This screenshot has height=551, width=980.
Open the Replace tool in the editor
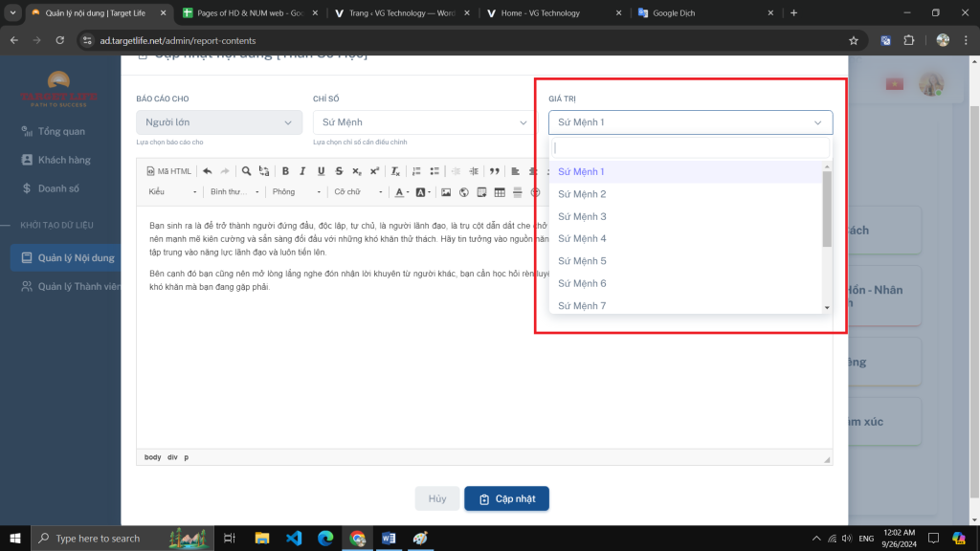(x=264, y=171)
